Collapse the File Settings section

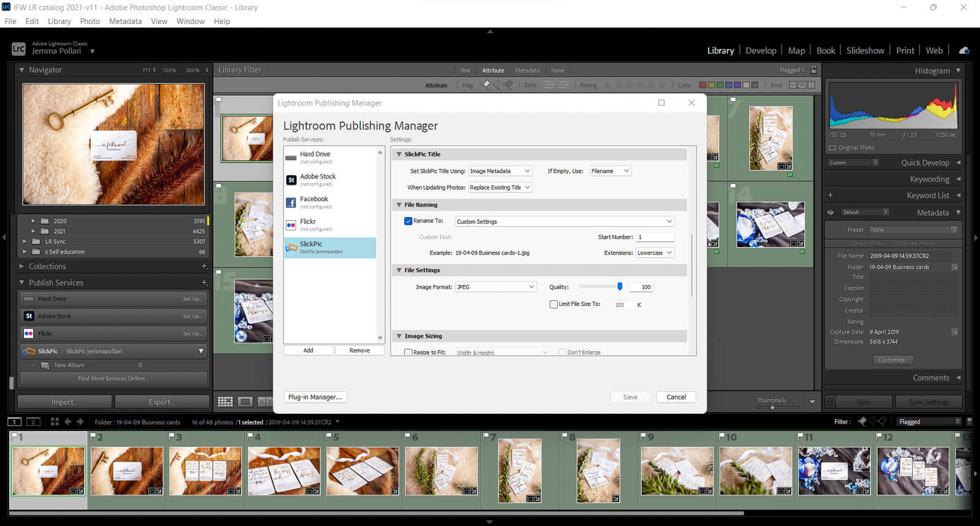(x=399, y=270)
